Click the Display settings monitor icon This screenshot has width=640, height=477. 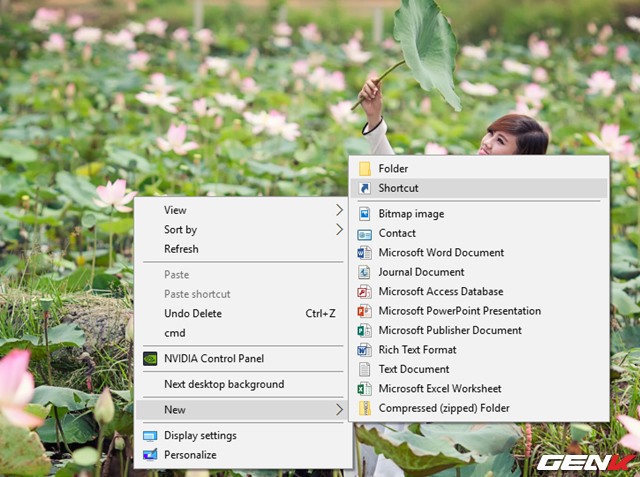coord(150,436)
